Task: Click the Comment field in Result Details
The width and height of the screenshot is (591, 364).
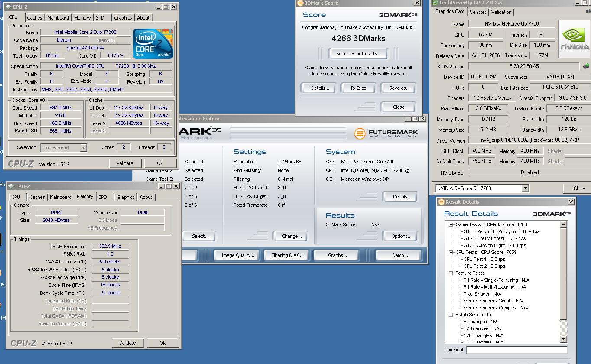Action: [517, 350]
